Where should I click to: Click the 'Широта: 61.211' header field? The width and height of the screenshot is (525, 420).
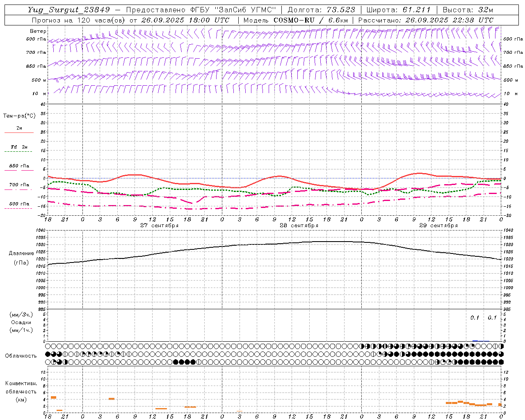pos(398,10)
